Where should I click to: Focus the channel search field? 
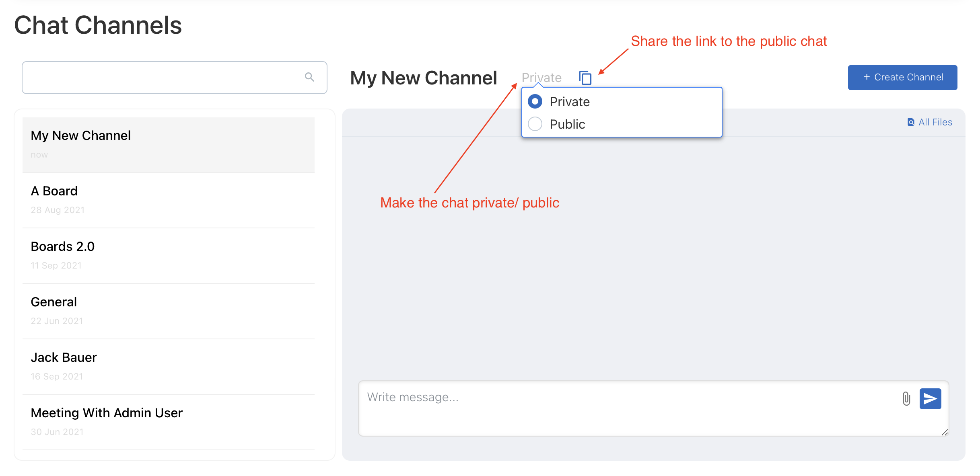pos(161,77)
